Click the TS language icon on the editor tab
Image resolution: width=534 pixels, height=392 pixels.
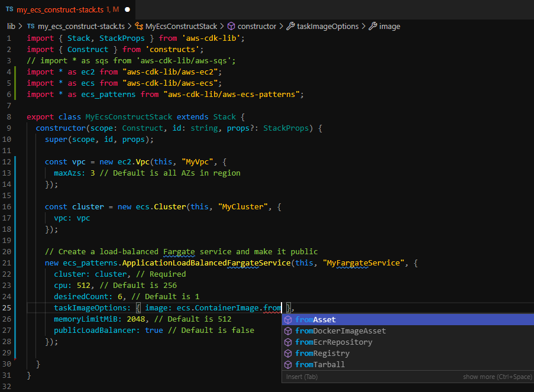tap(9, 9)
